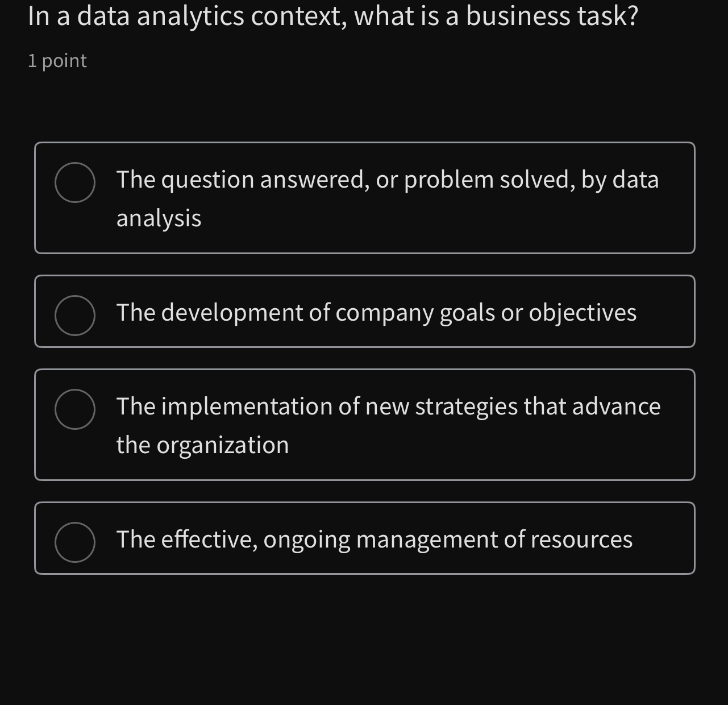Viewport: 728px width, 705px height.
Task: Click the radio circle beside the third option
Action: (x=75, y=409)
